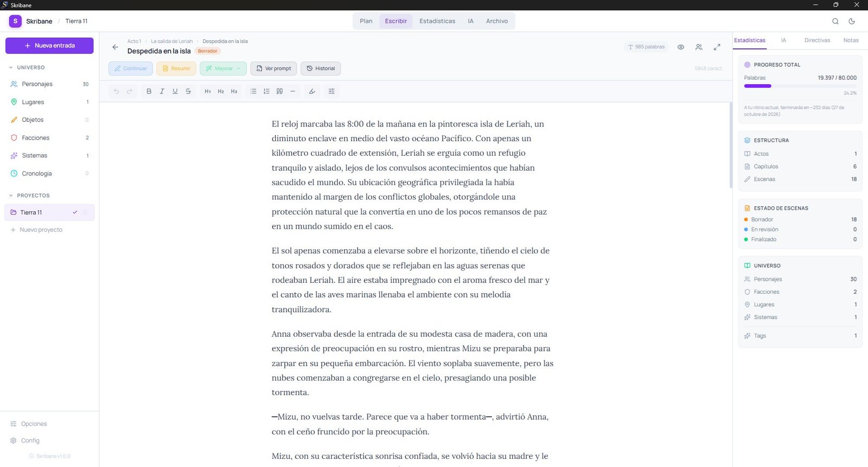This screenshot has width=868, height=467.
Task: Click the En revisión status row
Action: click(x=800, y=230)
